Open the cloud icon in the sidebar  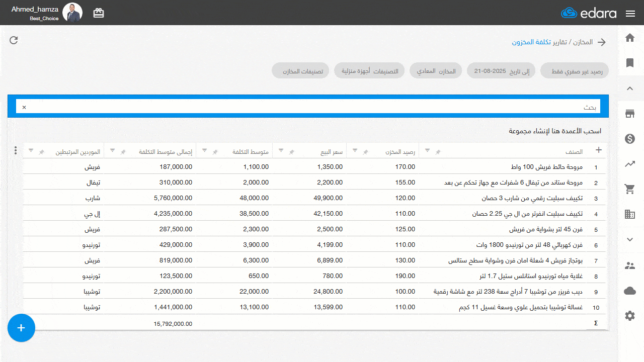click(629, 291)
